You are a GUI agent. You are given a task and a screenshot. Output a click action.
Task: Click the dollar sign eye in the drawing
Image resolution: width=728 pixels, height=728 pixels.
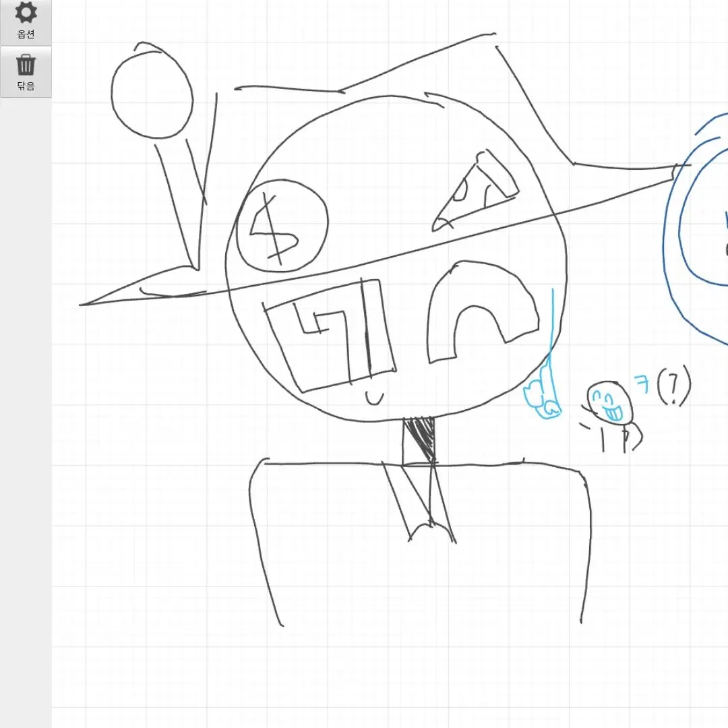tap(282, 226)
